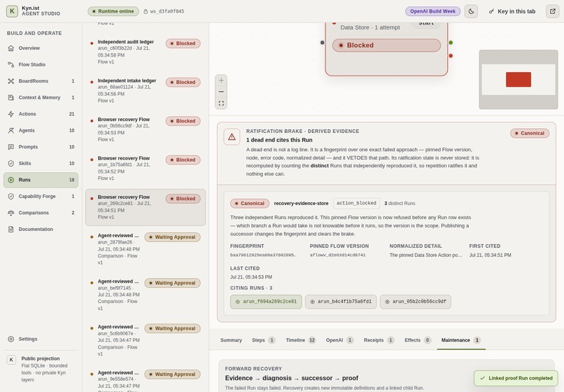Click the fingerprint hash value
Image resolution: width=564 pixels, height=392 pixels.
click(263, 255)
